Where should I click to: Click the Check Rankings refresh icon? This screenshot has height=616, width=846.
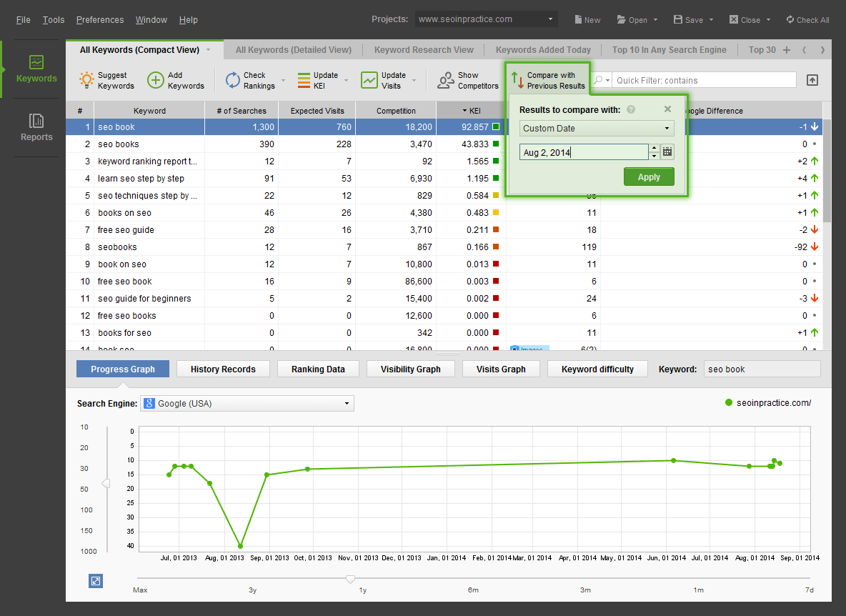click(232, 80)
